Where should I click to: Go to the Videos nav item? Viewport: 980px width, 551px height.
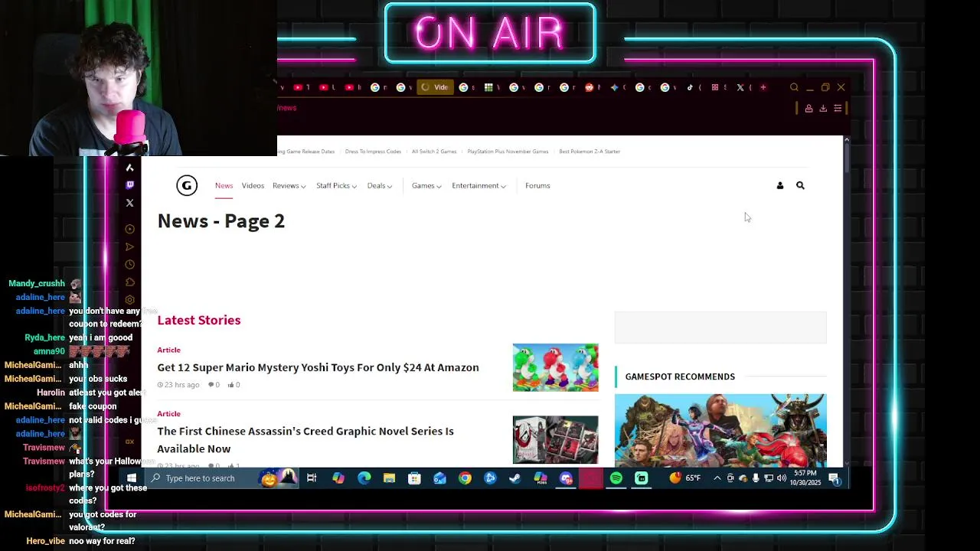(x=253, y=185)
